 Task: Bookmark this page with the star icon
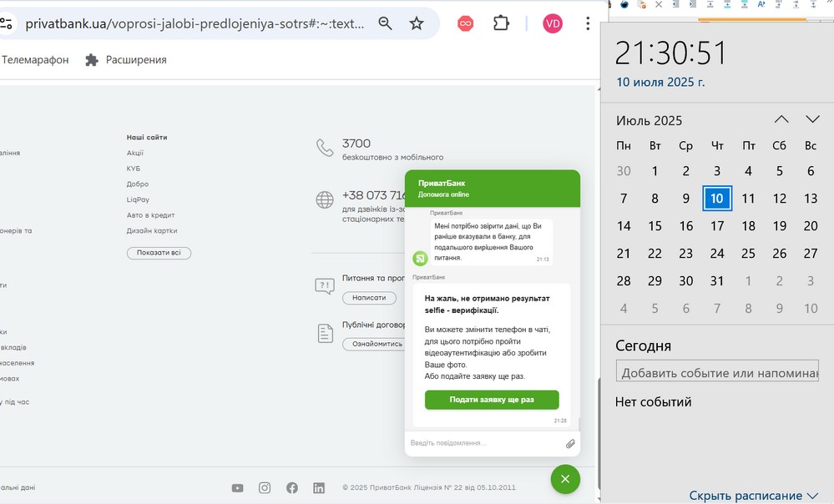[x=417, y=23]
